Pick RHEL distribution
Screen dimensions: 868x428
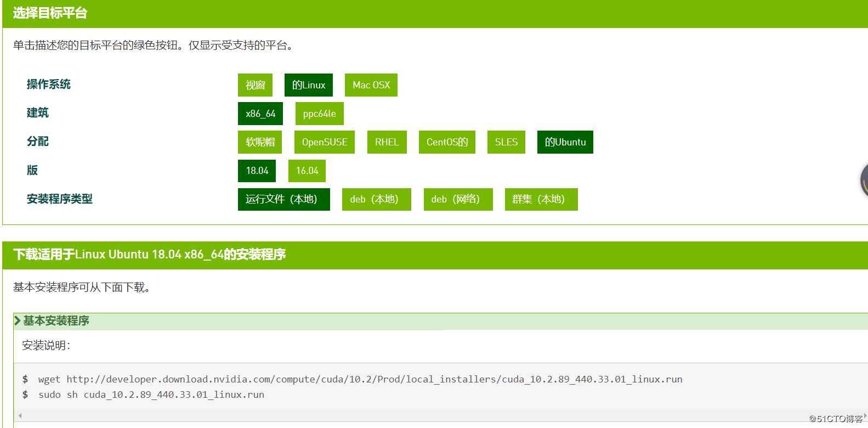tap(387, 142)
